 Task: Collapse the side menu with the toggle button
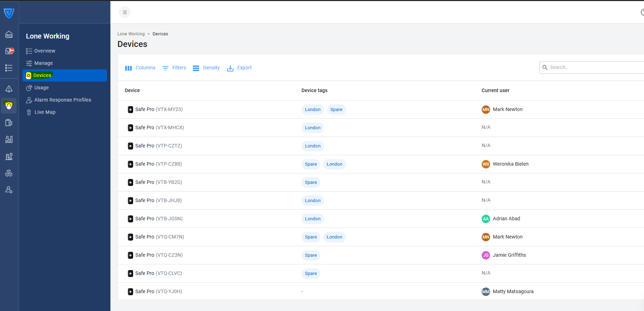(x=125, y=12)
